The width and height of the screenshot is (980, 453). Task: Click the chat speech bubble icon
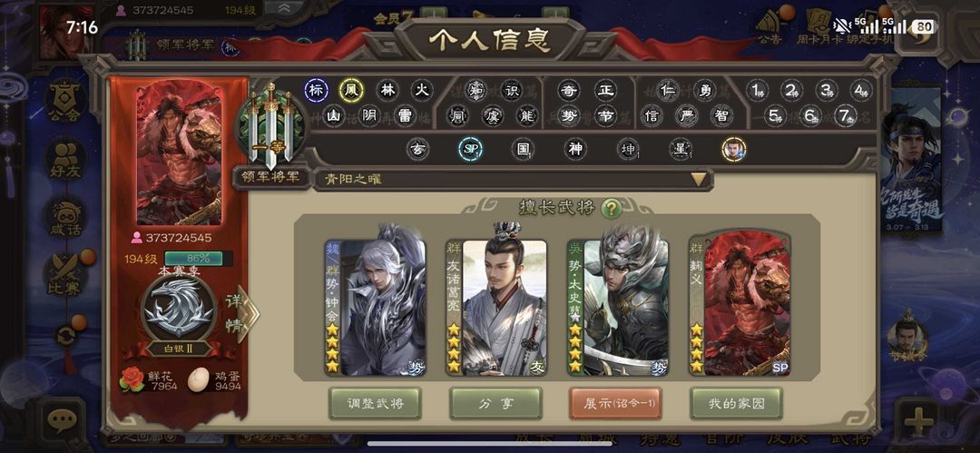pyautogui.click(x=62, y=419)
